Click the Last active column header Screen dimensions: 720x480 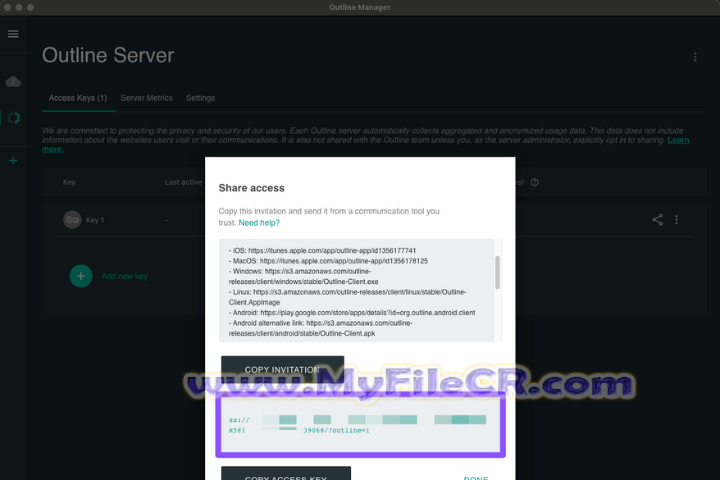point(183,182)
